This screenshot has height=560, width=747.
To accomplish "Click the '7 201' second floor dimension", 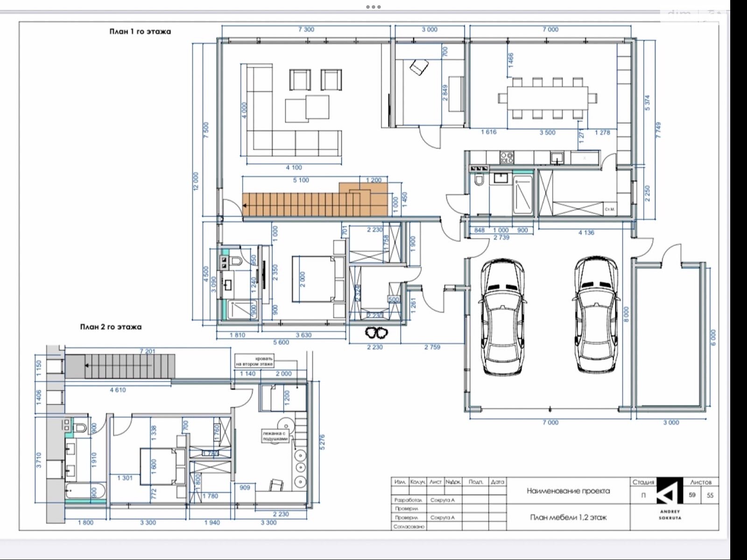I will point(148,351).
